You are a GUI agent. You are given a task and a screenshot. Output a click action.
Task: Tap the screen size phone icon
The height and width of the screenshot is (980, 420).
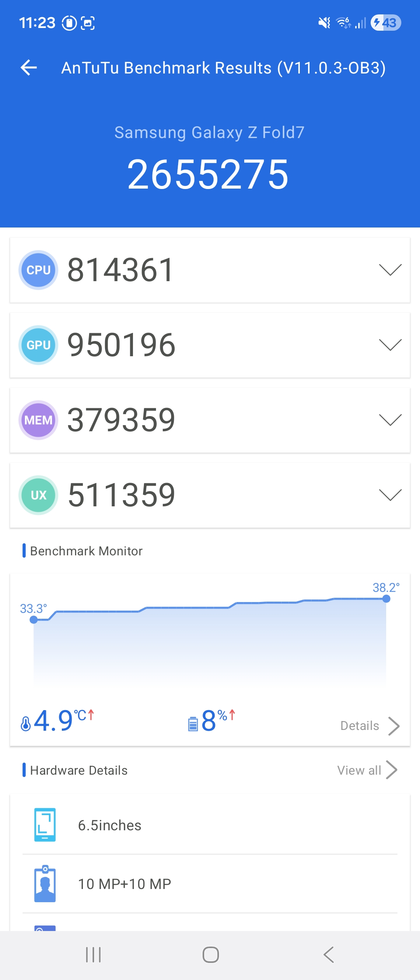tap(45, 825)
